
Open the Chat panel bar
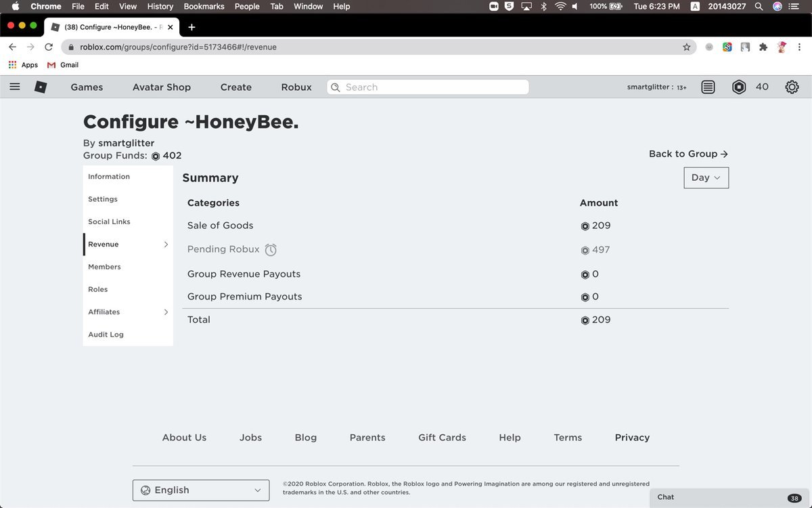click(x=731, y=497)
